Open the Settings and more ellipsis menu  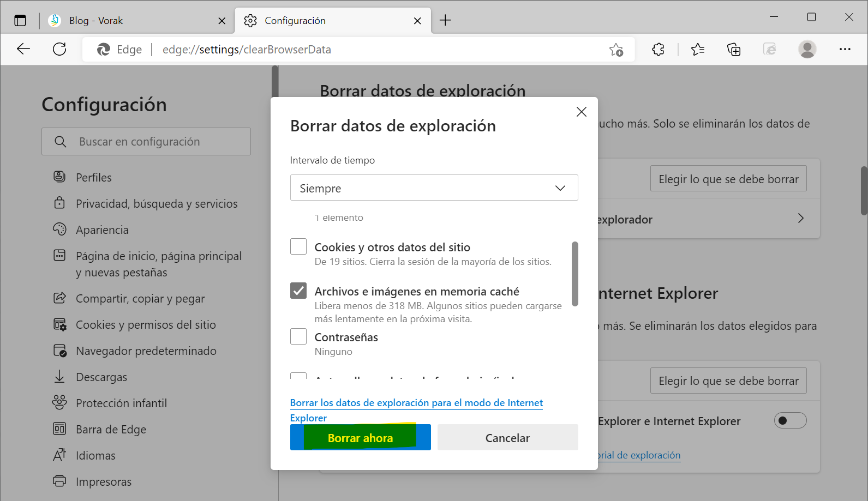click(845, 49)
